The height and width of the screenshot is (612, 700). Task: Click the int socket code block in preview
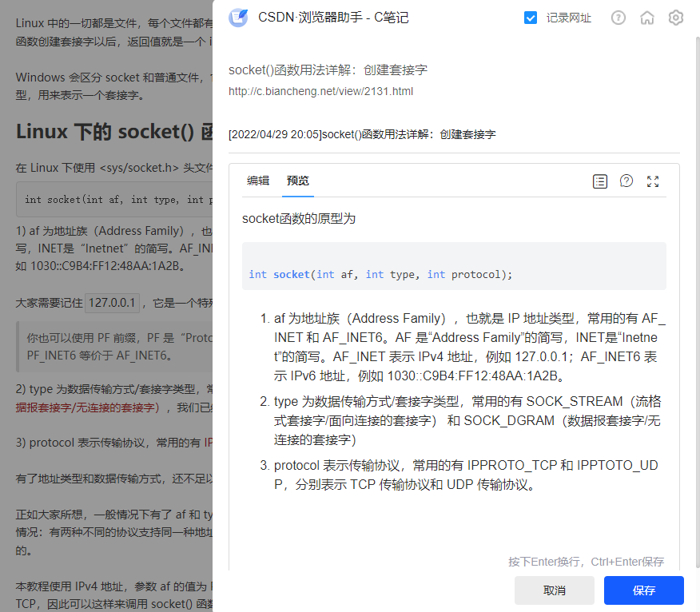454,266
